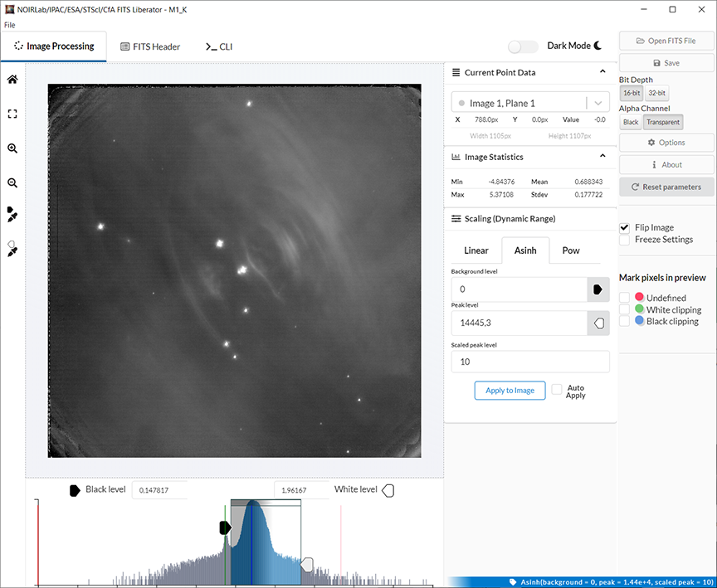This screenshot has width=717, height=588.
Task: Select the black level eyedropper tool
Action: tap(12, 215)
